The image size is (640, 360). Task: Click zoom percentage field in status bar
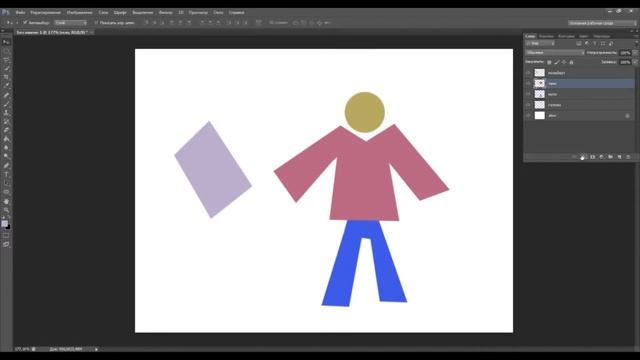(x=22, y=349)
